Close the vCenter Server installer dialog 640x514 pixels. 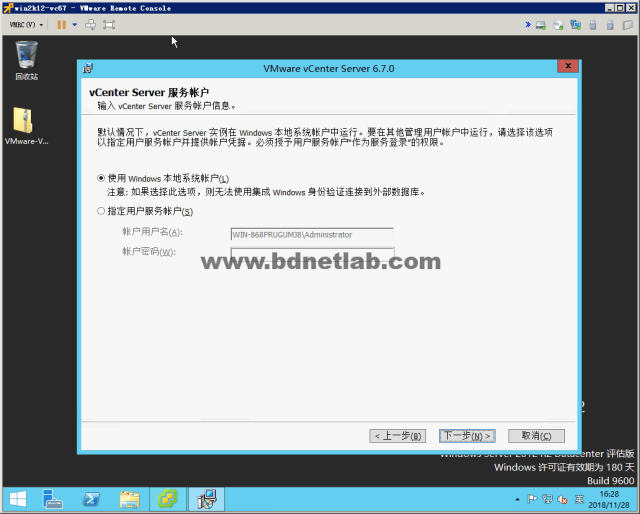(568, 66)
